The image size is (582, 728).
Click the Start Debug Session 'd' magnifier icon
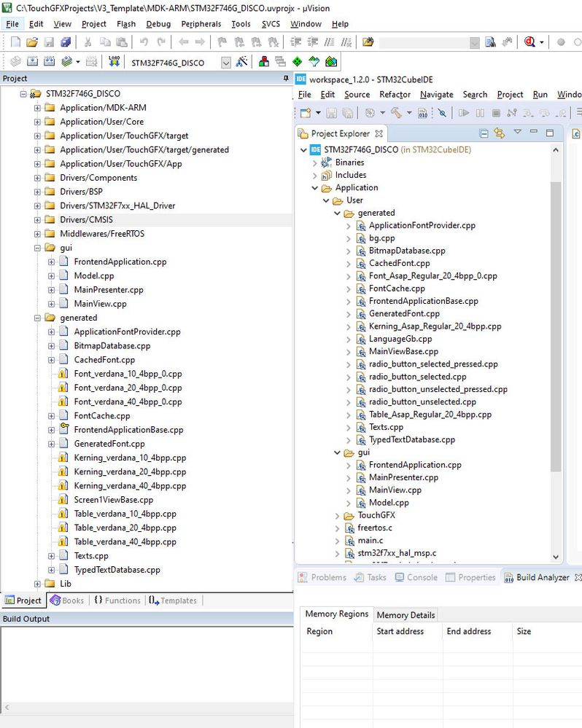[x=529, y=42]
